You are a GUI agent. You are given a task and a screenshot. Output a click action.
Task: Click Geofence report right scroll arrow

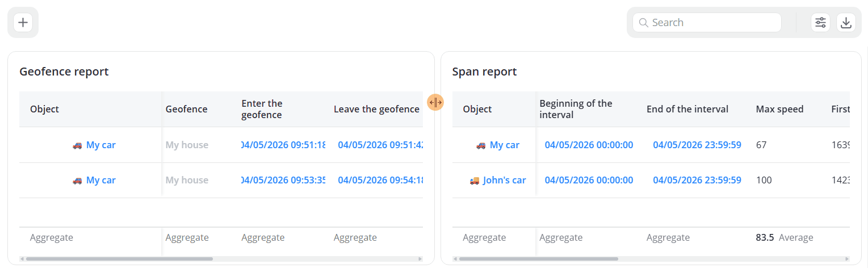click(420, 259)
